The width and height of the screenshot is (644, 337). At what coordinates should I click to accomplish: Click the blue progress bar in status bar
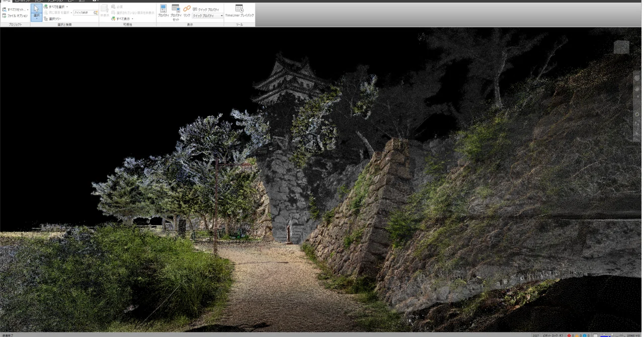click(x=604, y=336)
